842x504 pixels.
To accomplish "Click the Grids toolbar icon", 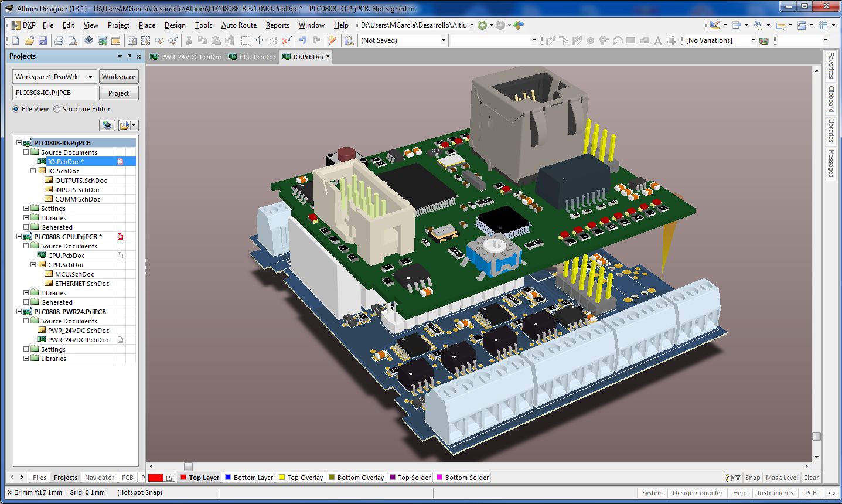I will 823,25.
